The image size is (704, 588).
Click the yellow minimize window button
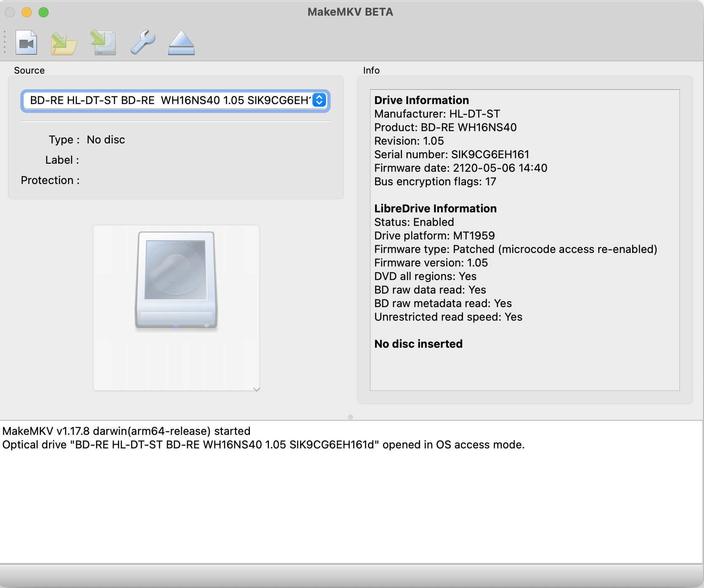tap(27, 12)
